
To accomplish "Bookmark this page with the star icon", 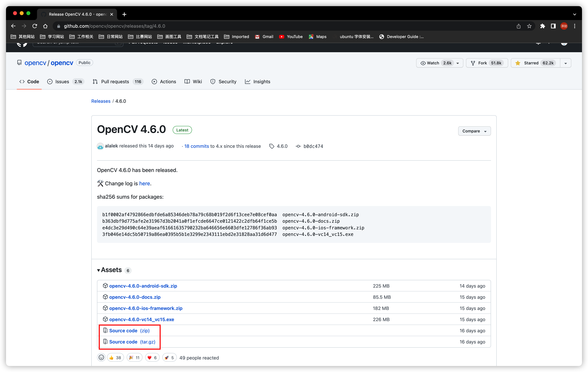I will pos(529,26).
